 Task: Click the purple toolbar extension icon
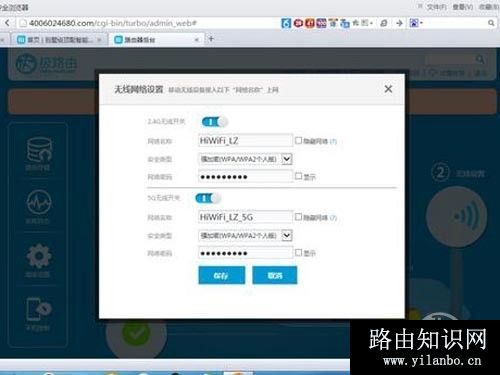click(321, 23)
